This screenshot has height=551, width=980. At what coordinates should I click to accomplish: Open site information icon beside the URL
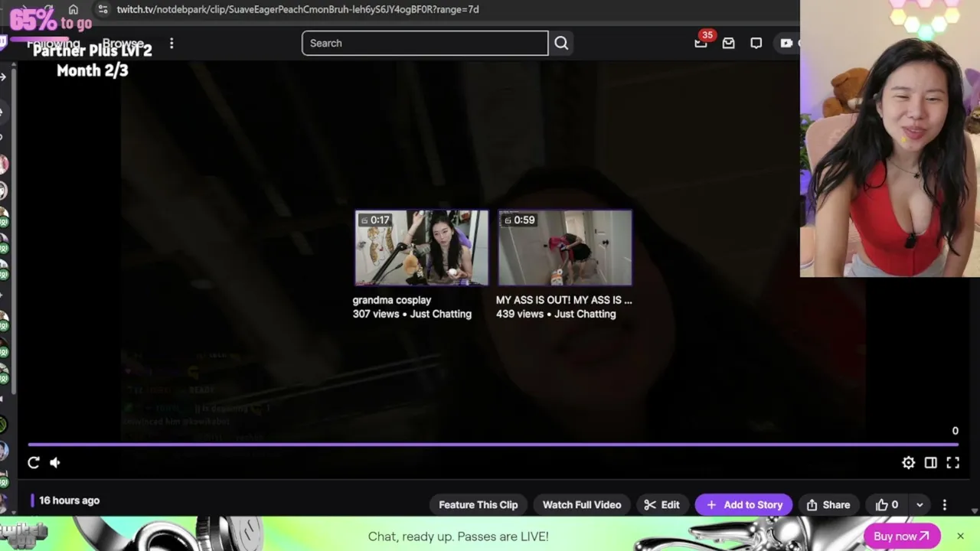coord(103,9)
